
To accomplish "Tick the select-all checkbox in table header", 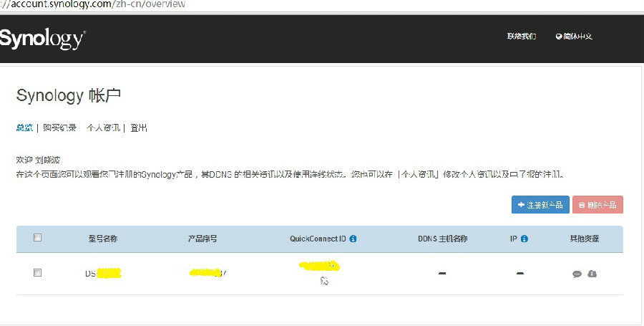I will click(37, 237).
